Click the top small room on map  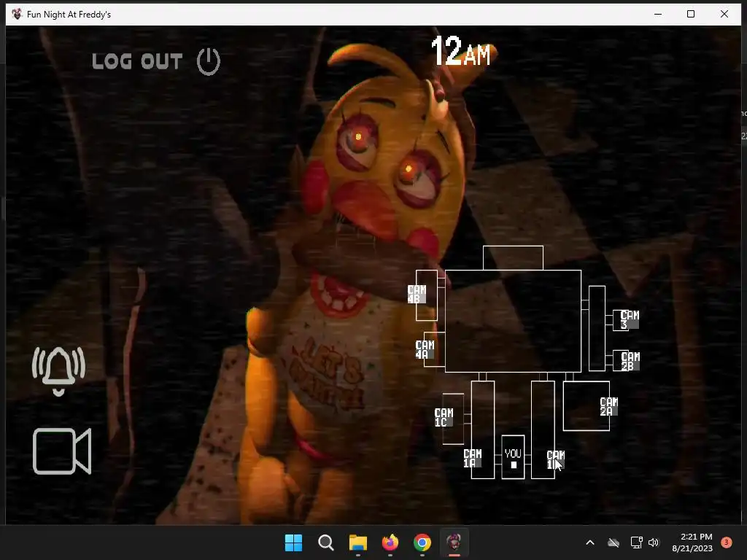513,257
